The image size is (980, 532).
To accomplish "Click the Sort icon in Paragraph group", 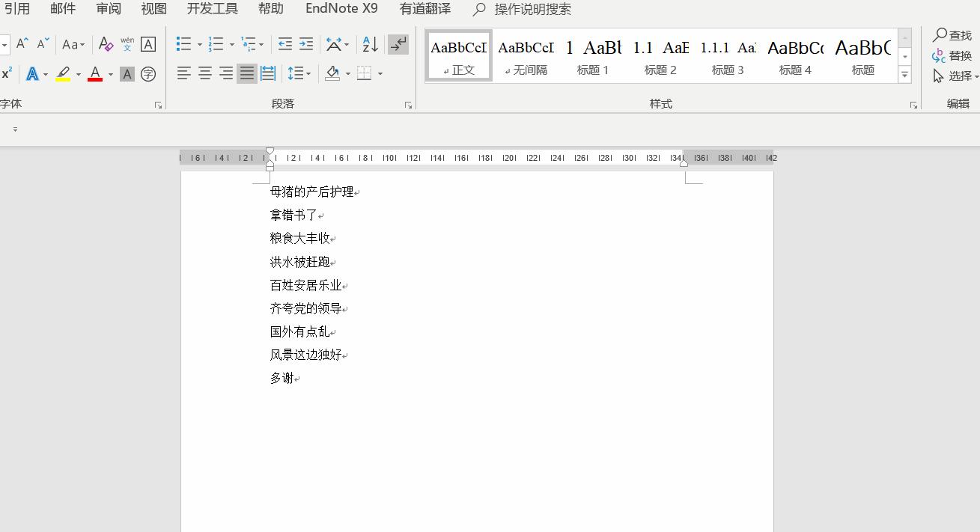I will point(369,44).
